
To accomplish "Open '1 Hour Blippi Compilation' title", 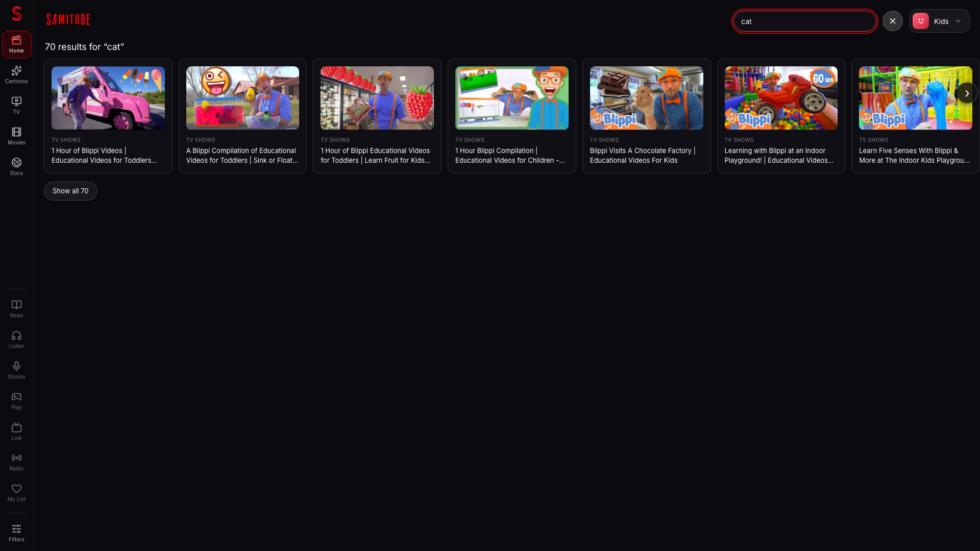I will coord(510,156).
